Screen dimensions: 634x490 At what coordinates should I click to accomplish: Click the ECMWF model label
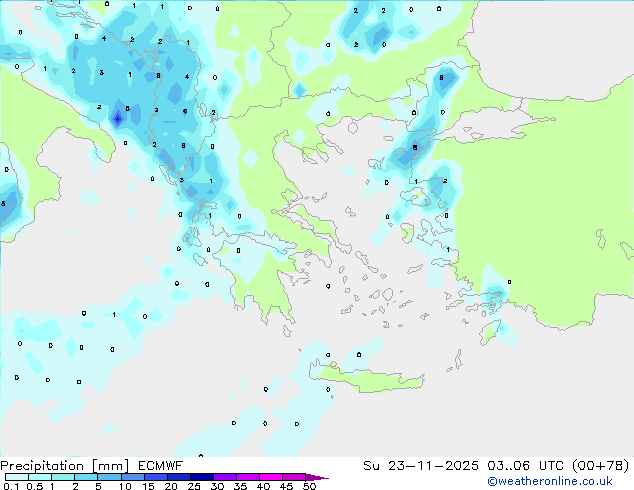161,466
